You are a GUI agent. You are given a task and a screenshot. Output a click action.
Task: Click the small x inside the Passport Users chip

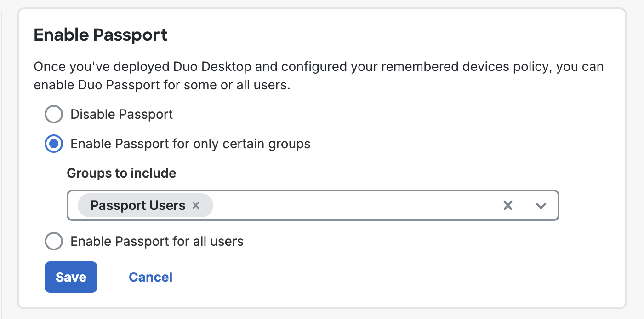click(x=196, y=205)
